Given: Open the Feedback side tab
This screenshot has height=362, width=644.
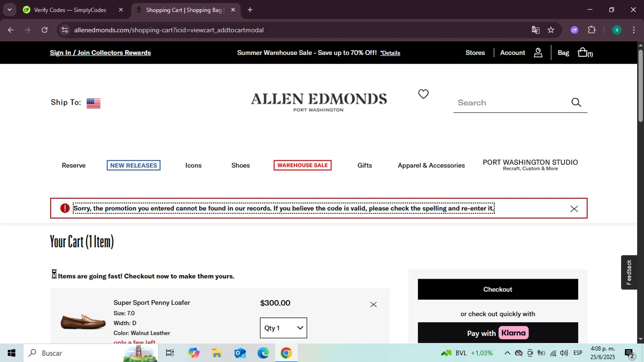Looking at the screenshot, I should click(629, 272).
